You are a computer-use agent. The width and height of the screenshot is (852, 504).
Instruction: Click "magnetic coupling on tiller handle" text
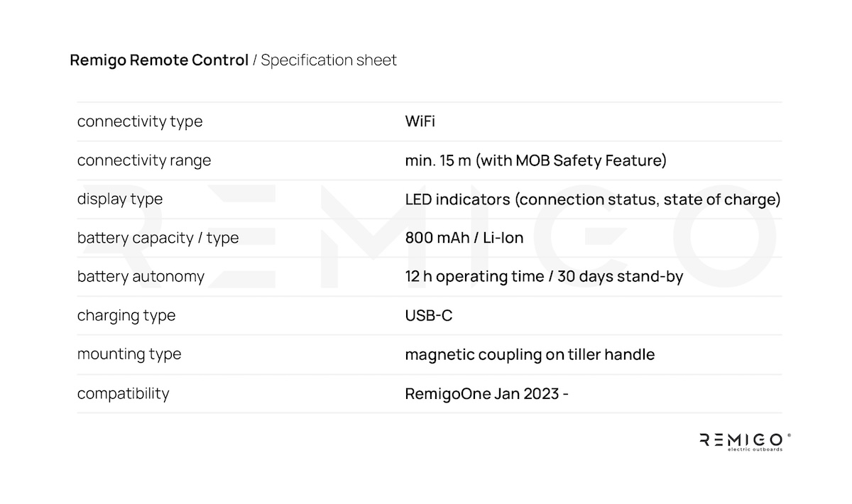[x=530, y=354]
